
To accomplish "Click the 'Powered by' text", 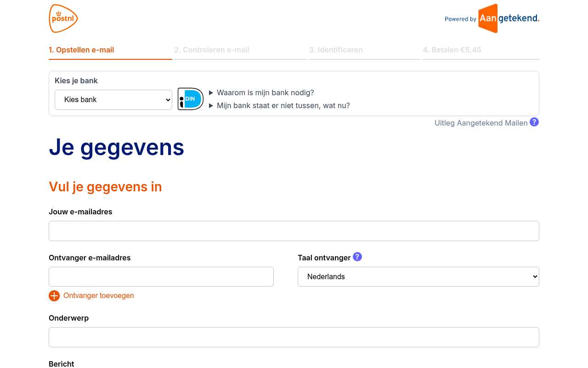I will click(x=460, y=19).
